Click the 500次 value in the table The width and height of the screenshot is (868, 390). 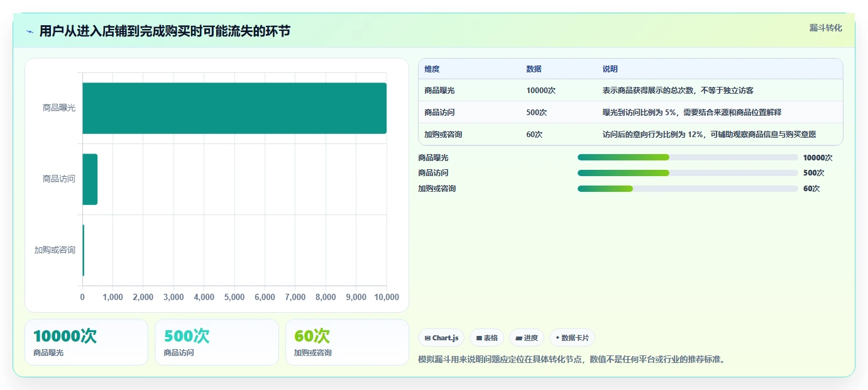click(x=536, y=113)
